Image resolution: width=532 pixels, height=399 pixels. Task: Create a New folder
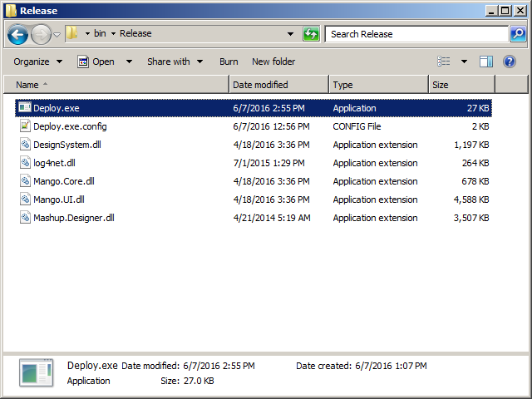pos(273,62)
